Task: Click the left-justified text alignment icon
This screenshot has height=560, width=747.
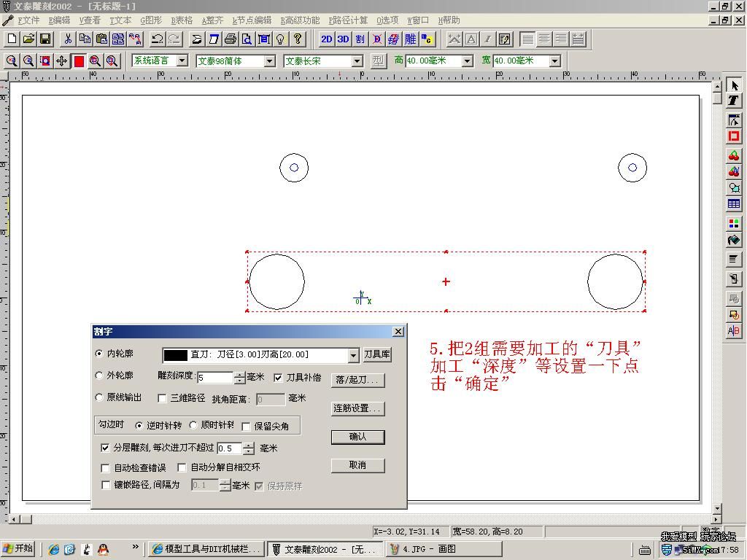Action: pos(527,39)
